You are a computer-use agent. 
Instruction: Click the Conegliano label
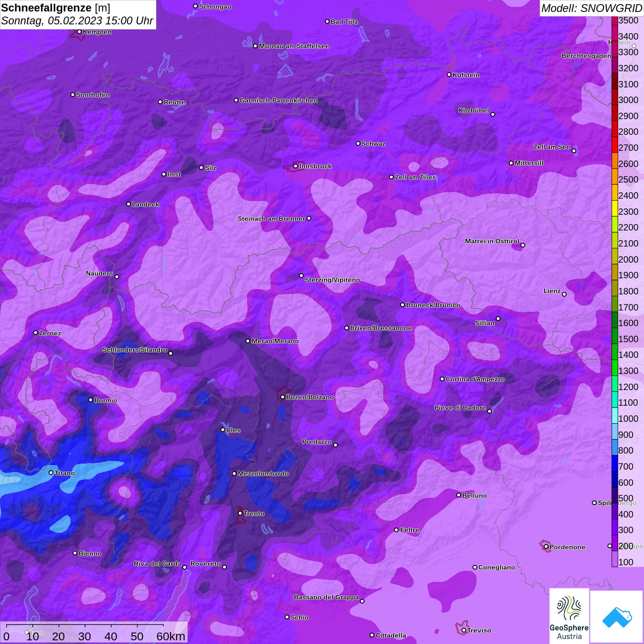pyautogui.click(x=497, y=567)
